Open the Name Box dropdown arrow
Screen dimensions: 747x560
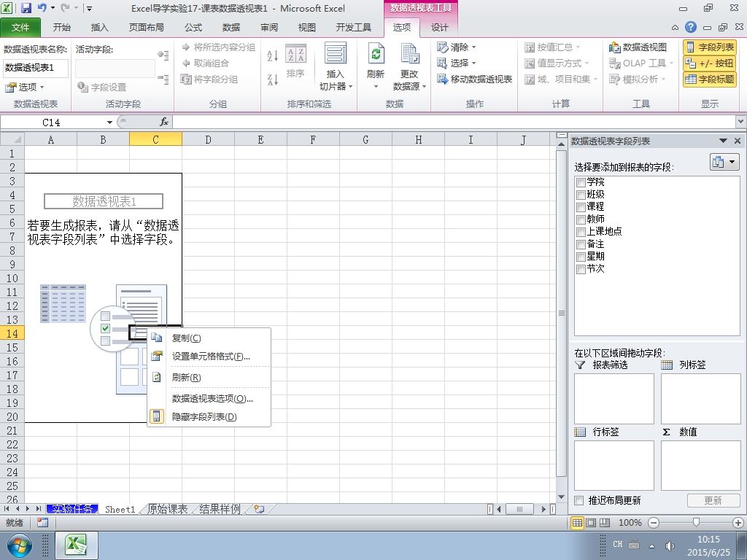click(109, 122)
